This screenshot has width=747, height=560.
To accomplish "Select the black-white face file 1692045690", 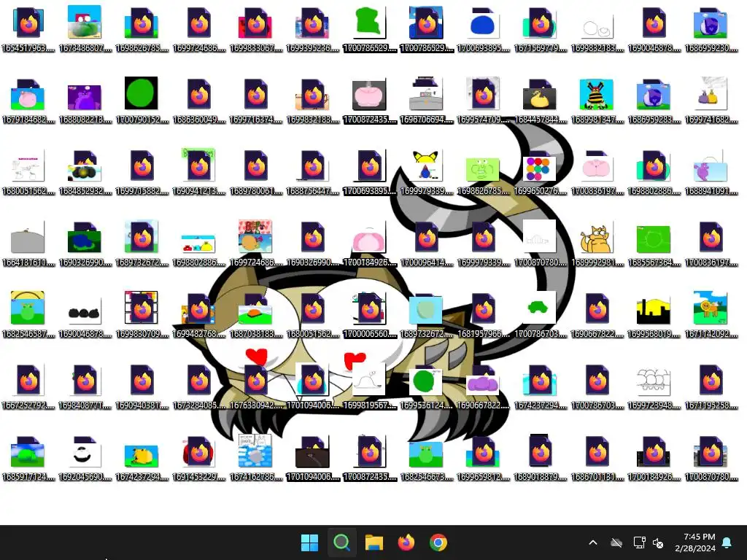I will click(85, 457).
